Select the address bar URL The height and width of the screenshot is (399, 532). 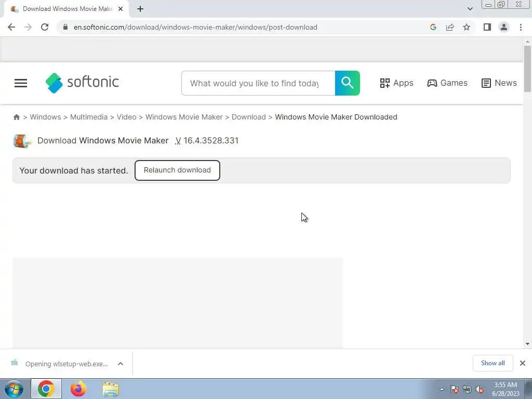pos(195,27)
